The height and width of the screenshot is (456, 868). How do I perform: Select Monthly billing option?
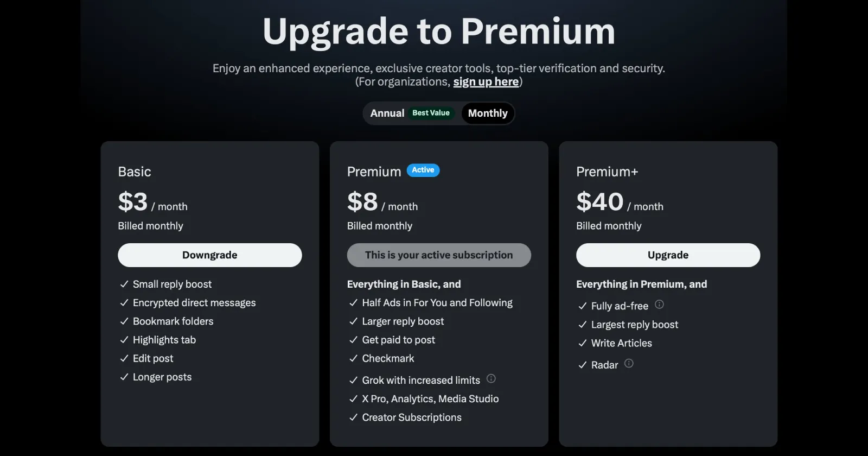[488, 113]
